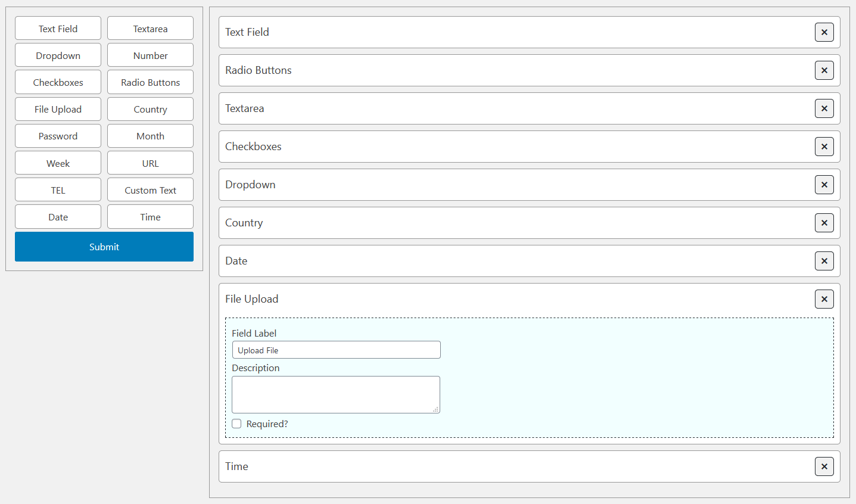The image size is (856, 504).
Task: Add a Password field to the form
Action: (58, 136)
